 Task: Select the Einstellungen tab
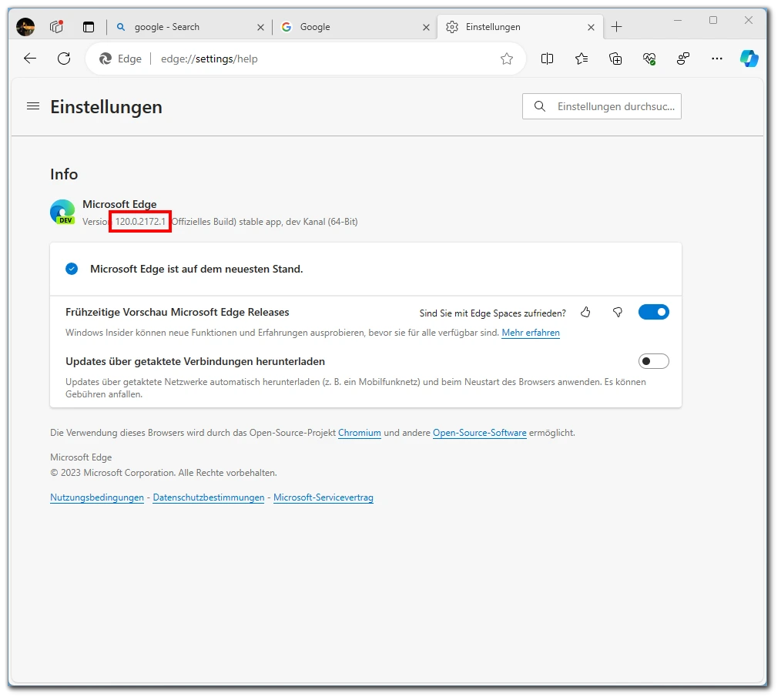[x=520, y=27]
